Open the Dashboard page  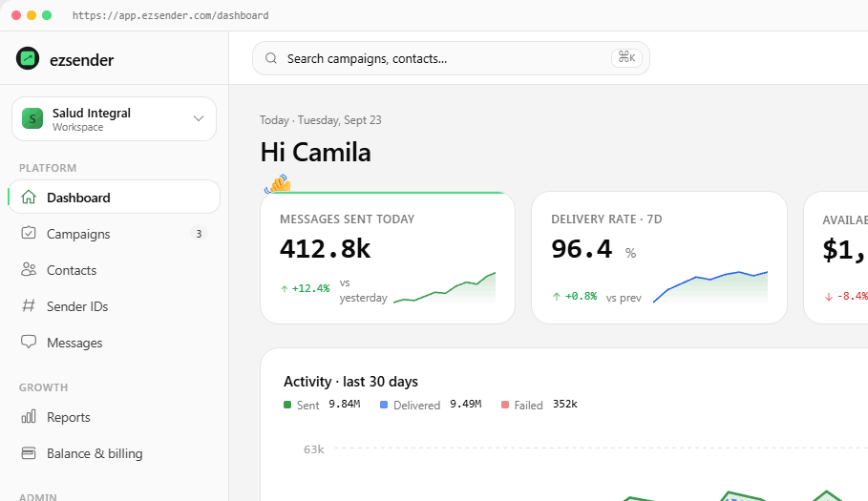pos(114,197)
